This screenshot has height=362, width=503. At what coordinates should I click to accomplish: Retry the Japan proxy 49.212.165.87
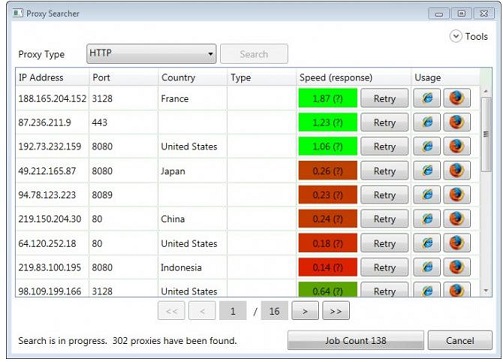tap(384, 171)
